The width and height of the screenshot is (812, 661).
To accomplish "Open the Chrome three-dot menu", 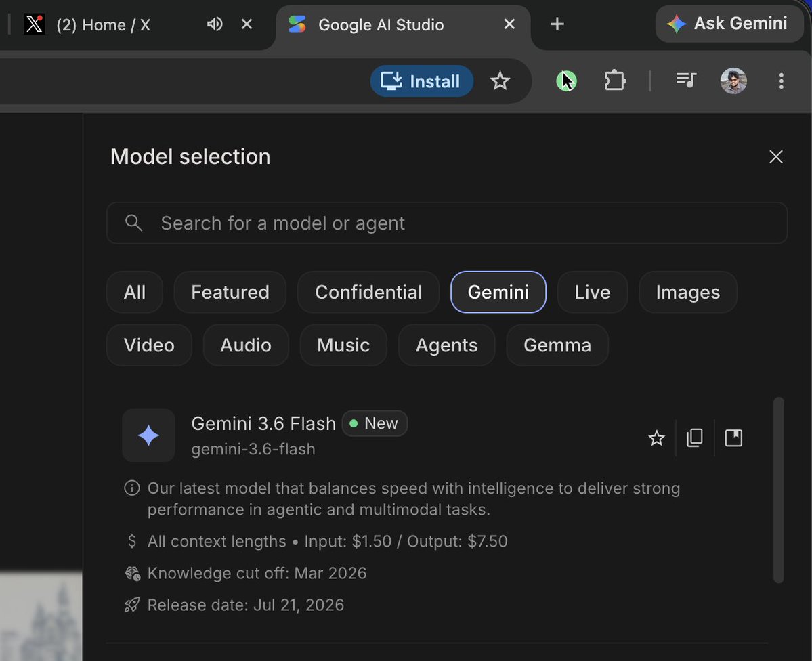I will [781, 81].
